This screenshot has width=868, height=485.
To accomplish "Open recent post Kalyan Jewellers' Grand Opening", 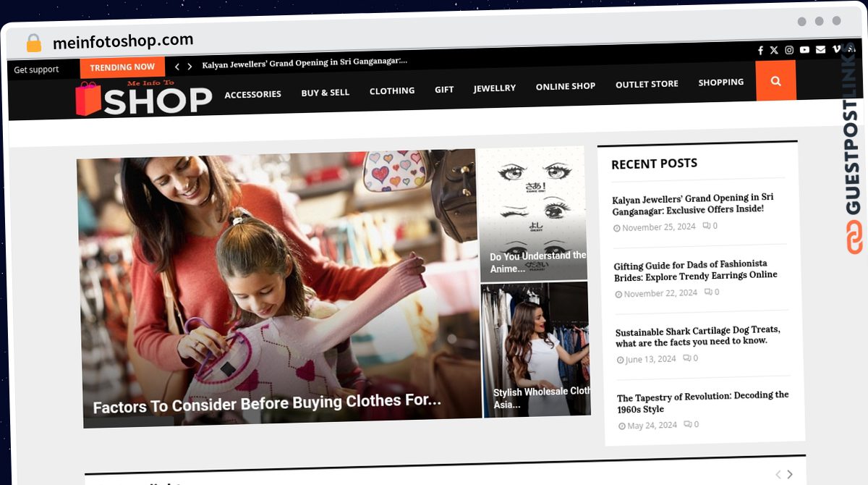I will 693,203.
